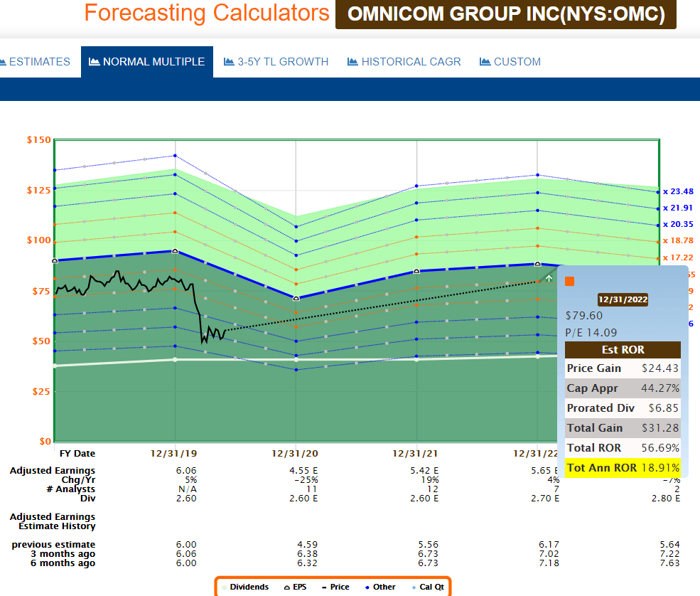The image size is (700, 596).
Task: Click the x 23.48 multiple label
Action: pos(678,191)
